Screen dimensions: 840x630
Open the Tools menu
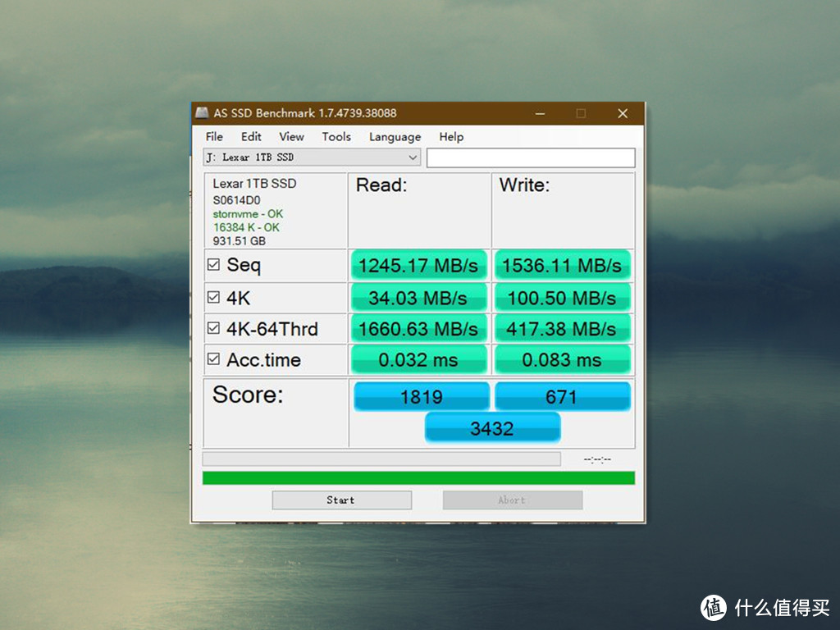[336, 137]
